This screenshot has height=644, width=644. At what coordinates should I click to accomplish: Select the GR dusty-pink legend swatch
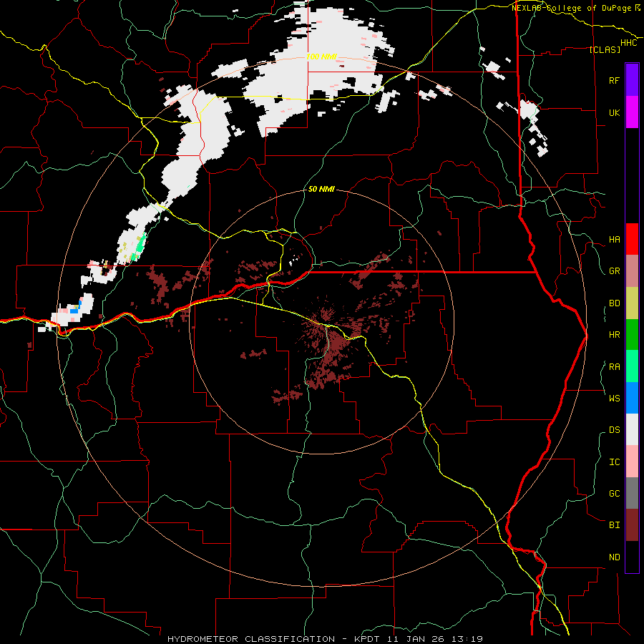point(632,271)
